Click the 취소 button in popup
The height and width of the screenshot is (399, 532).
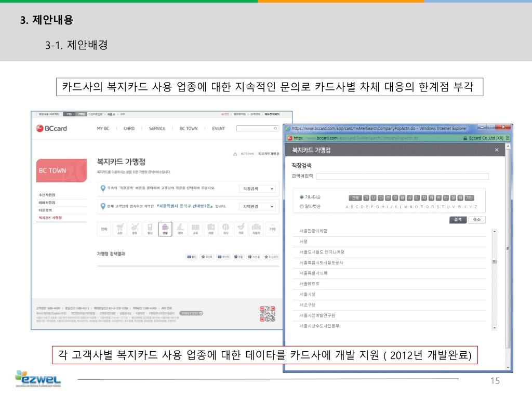click(x=477, y=220)
